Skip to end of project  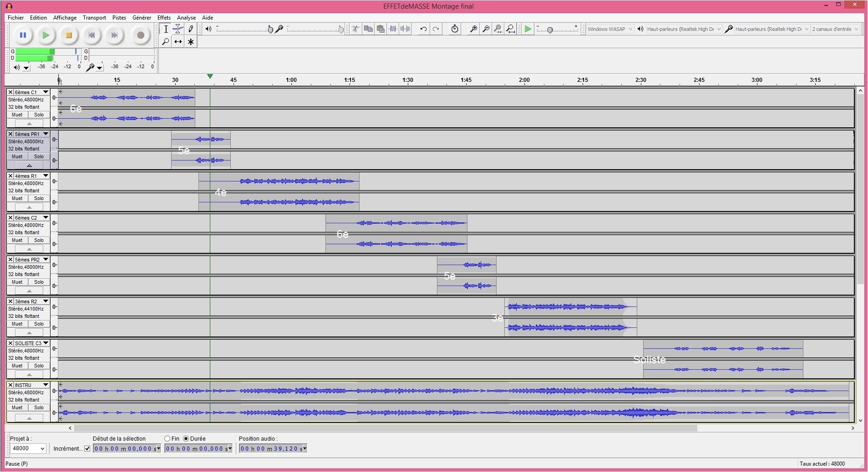point(115,35)
